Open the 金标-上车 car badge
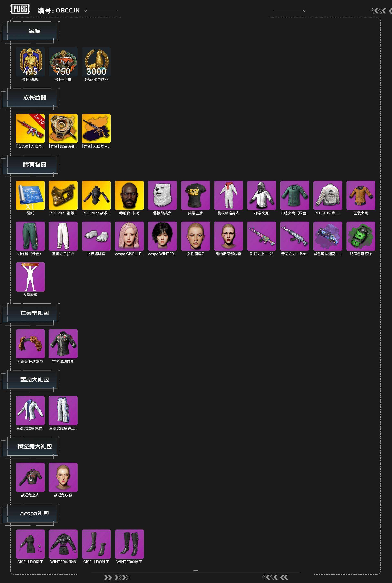Screen dimensions: 392x583 pos(63,62)
